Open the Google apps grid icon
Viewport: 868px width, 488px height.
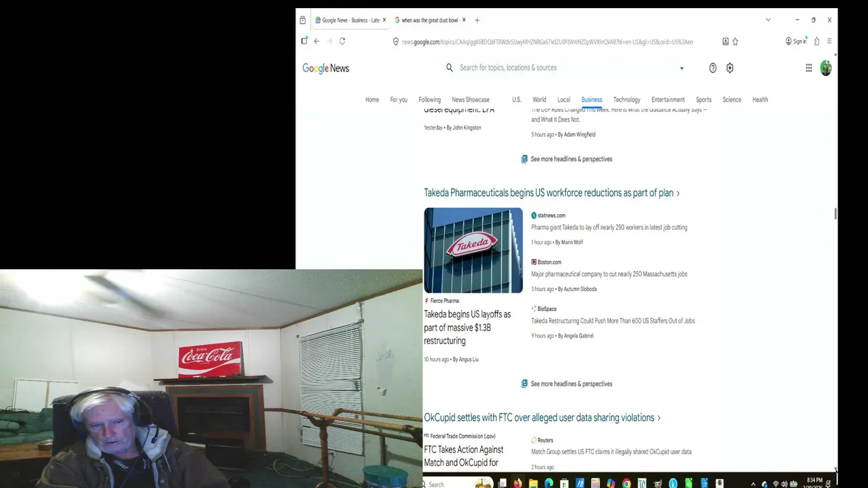tap(809, 68)
